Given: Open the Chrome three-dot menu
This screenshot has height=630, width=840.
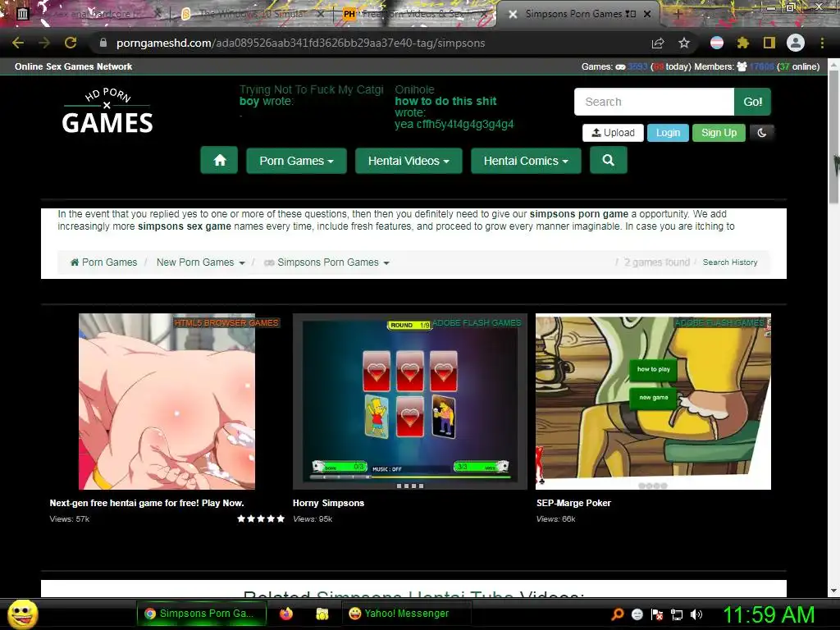Looking at the screenshot, I should [822, 43].
